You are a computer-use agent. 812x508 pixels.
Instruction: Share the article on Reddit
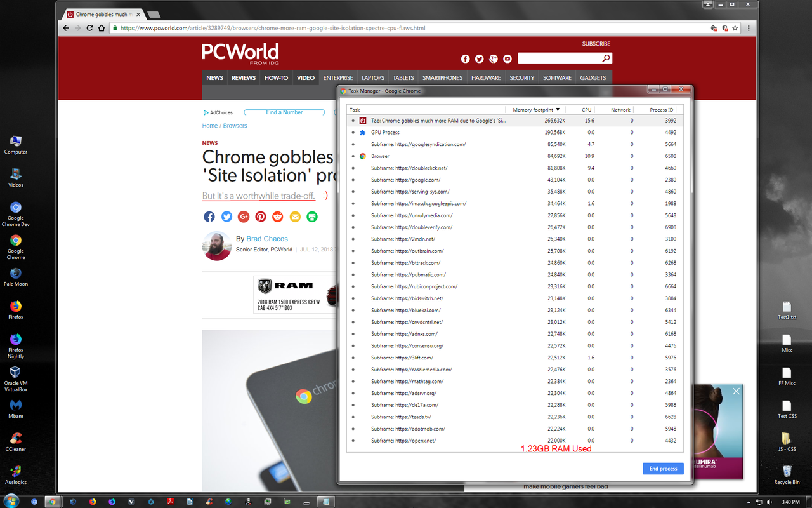[278, 217]
